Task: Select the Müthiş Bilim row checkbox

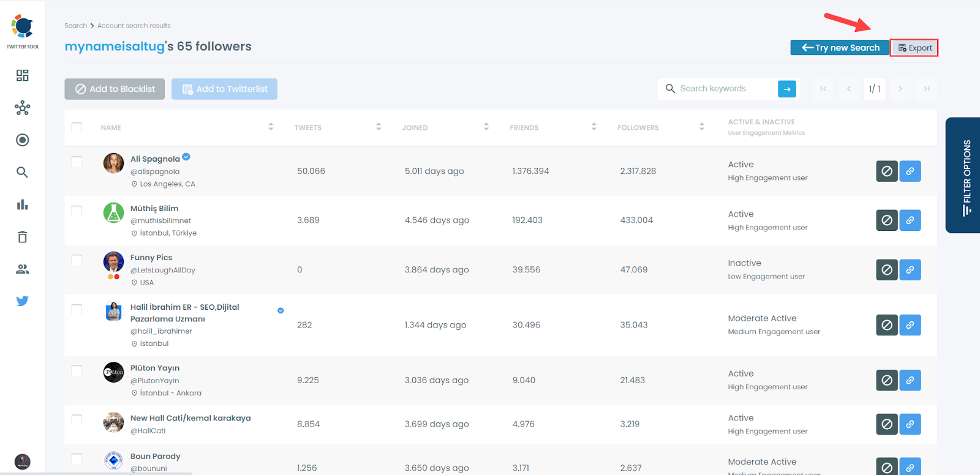Action: [77, 211]
